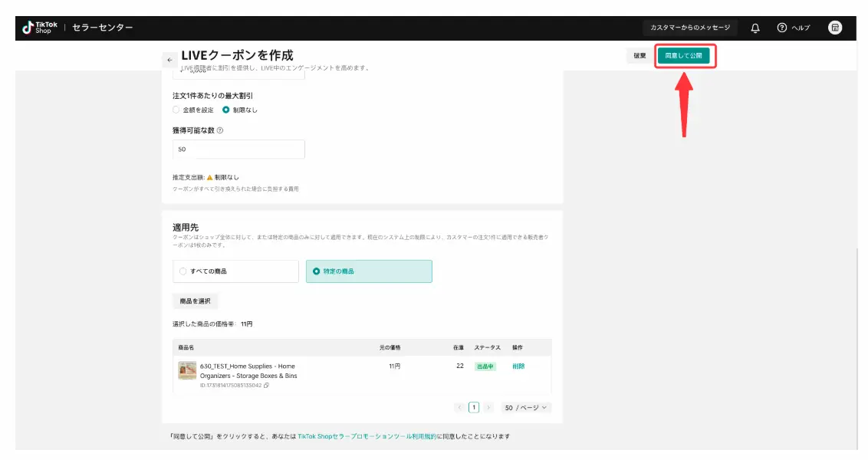This screenshot has width=868, height=460.
Task: Copy the product ID
Action: [x=266, y=386]
